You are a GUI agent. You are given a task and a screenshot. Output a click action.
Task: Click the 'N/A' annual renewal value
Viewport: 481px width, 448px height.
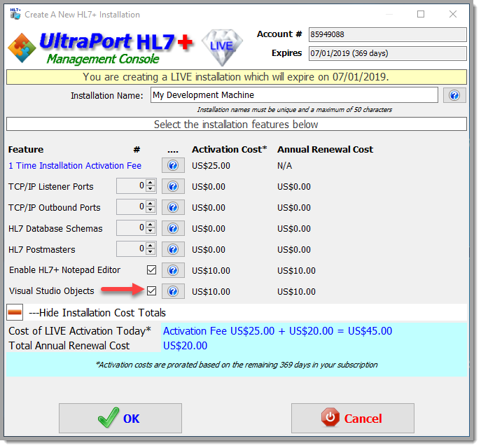pos(285,166)
